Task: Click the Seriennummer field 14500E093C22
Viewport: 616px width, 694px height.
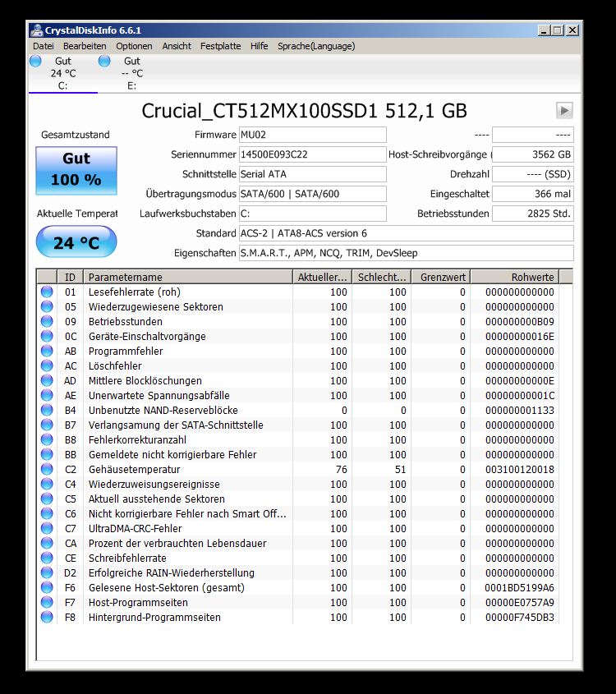Action: coord(312,154)
